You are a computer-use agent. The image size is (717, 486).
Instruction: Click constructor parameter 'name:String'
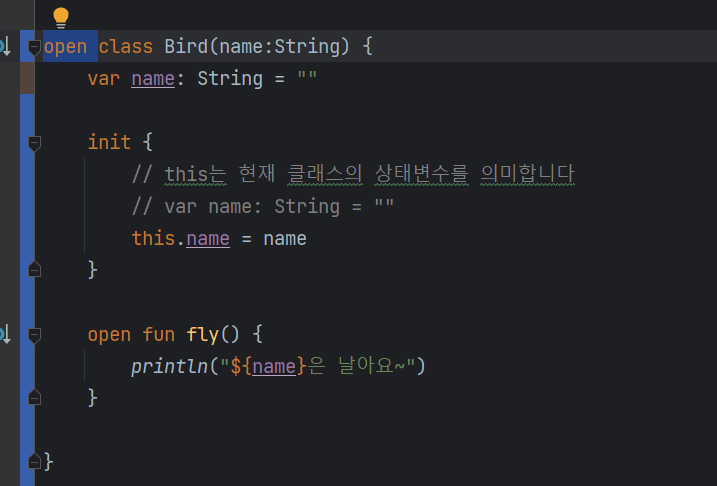279,47
